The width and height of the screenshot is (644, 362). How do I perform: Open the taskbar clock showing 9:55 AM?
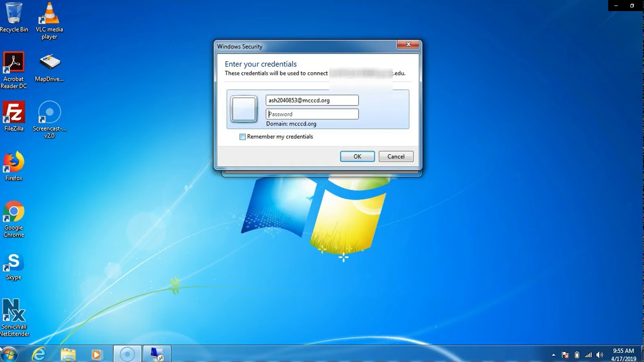623,354
